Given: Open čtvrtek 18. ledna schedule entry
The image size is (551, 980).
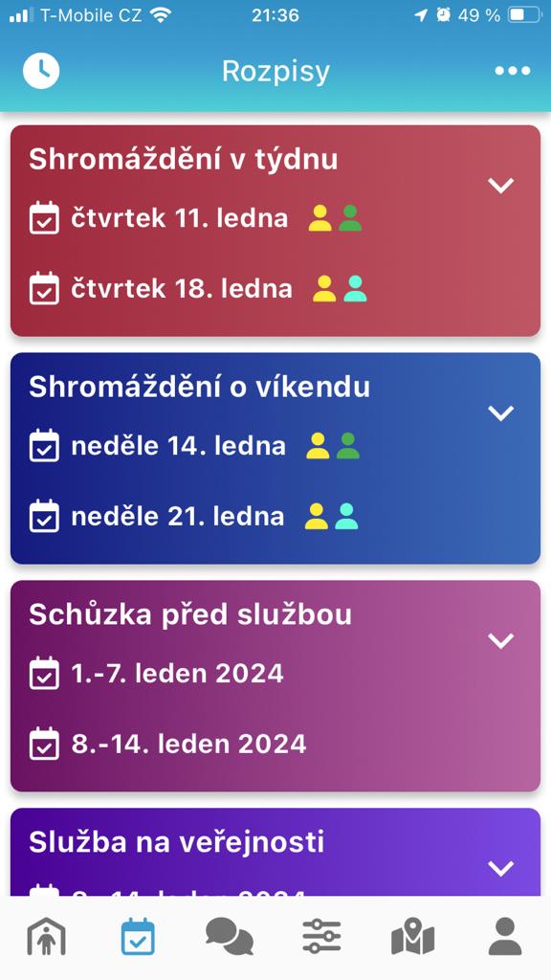Looking at the screenshot, I should tap(182, 289).
